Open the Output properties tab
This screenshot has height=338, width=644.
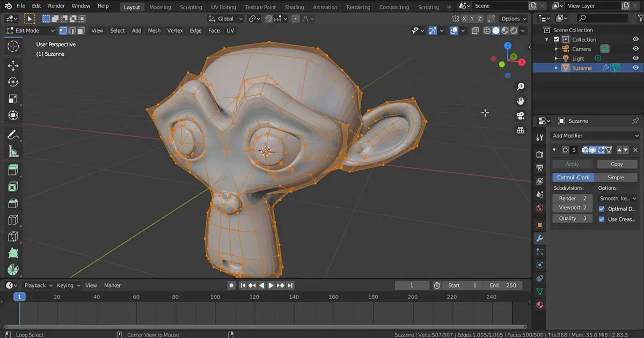[x=540, y=168]
